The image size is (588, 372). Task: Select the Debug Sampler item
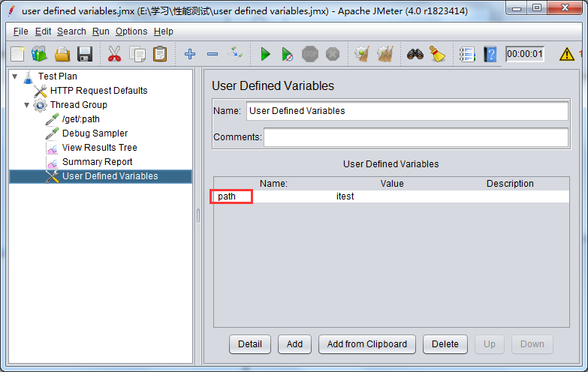coord(95,133)
